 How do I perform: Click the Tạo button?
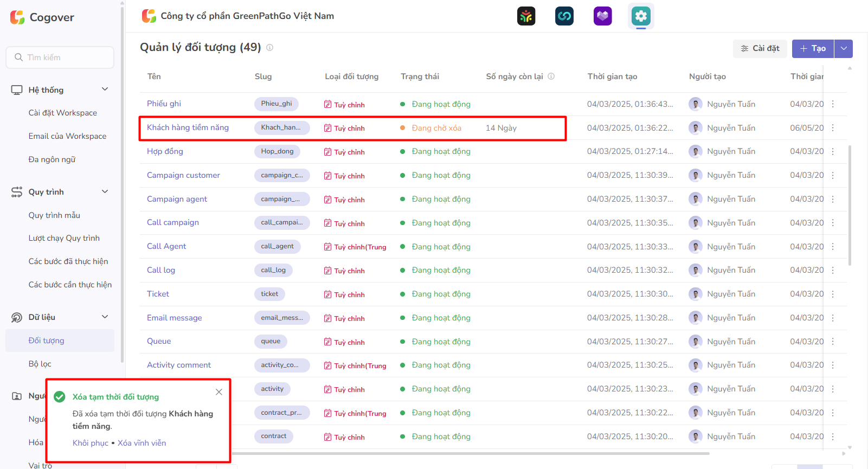(813, 48)
